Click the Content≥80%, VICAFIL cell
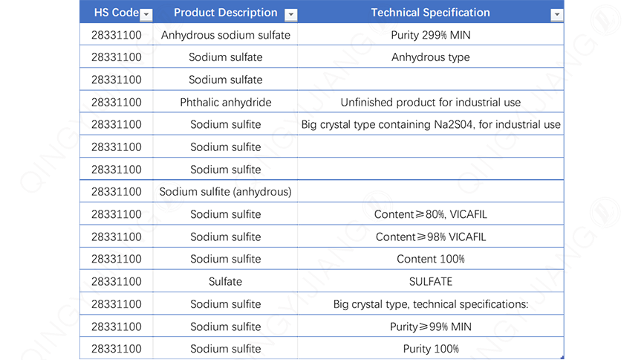 [430, 214]
